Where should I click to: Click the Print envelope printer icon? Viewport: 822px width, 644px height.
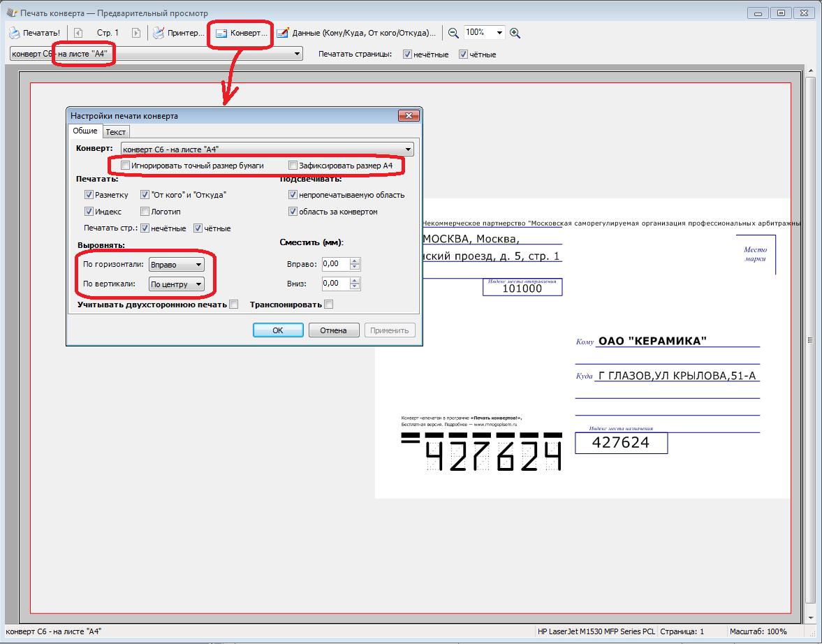[x=14, y=33]
